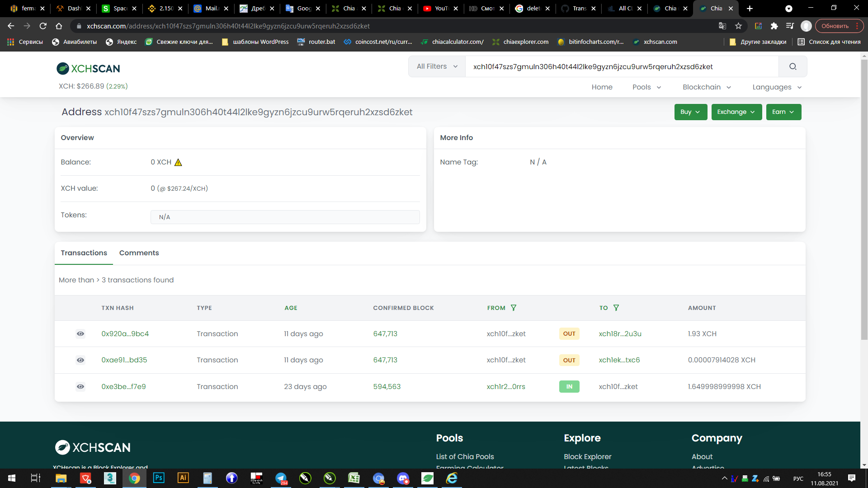Screen dimensions: 868x488
Task: Open the browser extensions puzzle icon
Action: click(x=774, y=26)
